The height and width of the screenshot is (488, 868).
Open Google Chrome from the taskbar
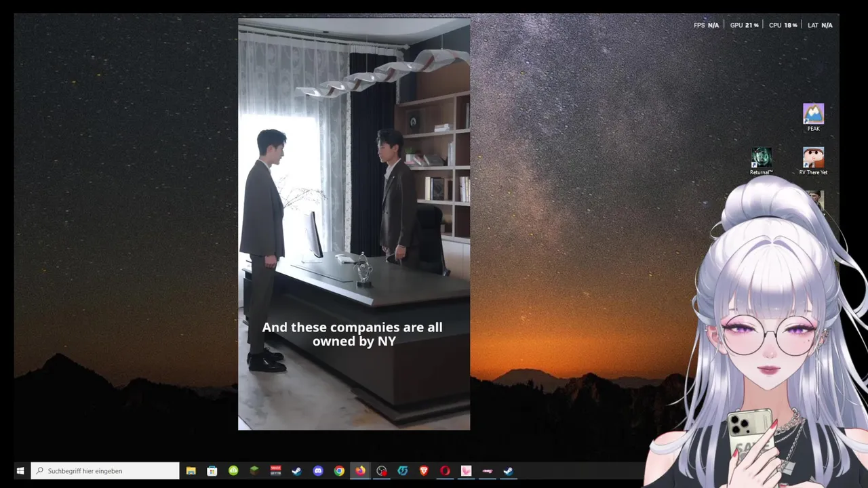pos(339,470)
